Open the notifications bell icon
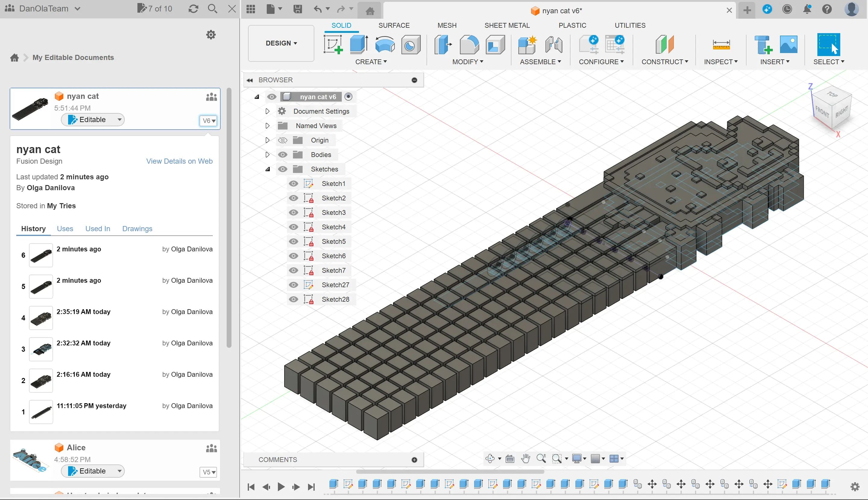This screenshot has height=500, width=868. coord(807,9)
